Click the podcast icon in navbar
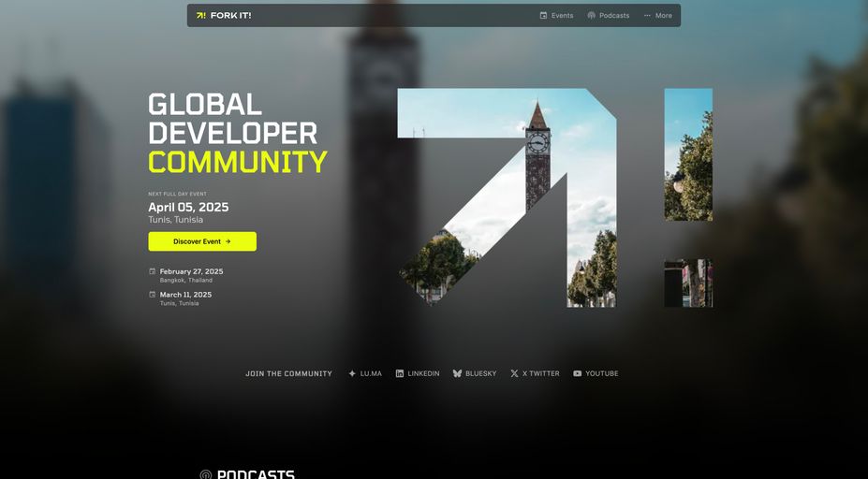The width and height of the screenshot is (868, 479). (x=592, y=16)
